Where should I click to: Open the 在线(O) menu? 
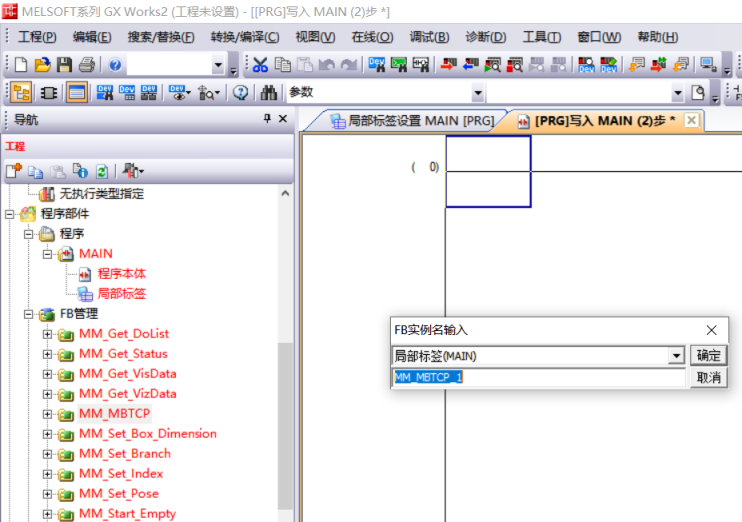click(x=372, y=37)
